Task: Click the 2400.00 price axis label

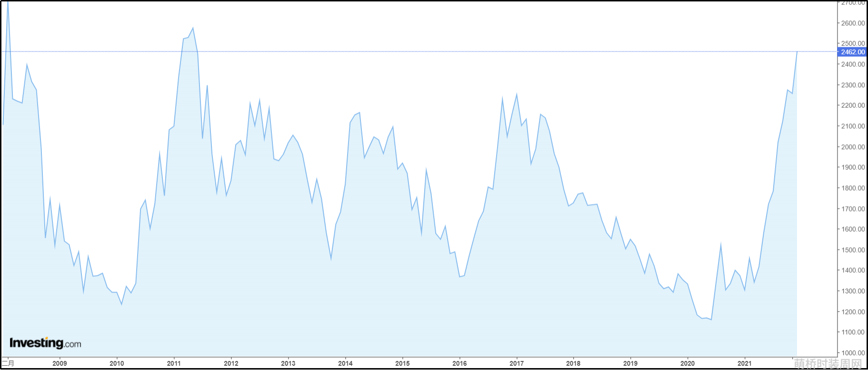Action: coord(853,64)
